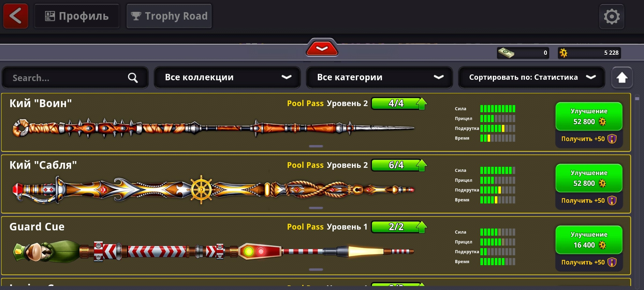
Task: Click the green upgrade arrow on Guard Cue
Action: click(422, 227)
